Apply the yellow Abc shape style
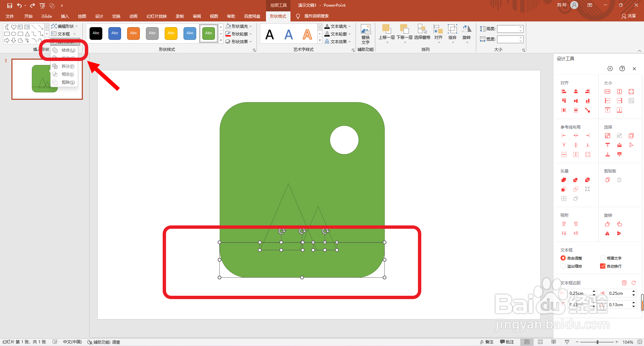 171,33
